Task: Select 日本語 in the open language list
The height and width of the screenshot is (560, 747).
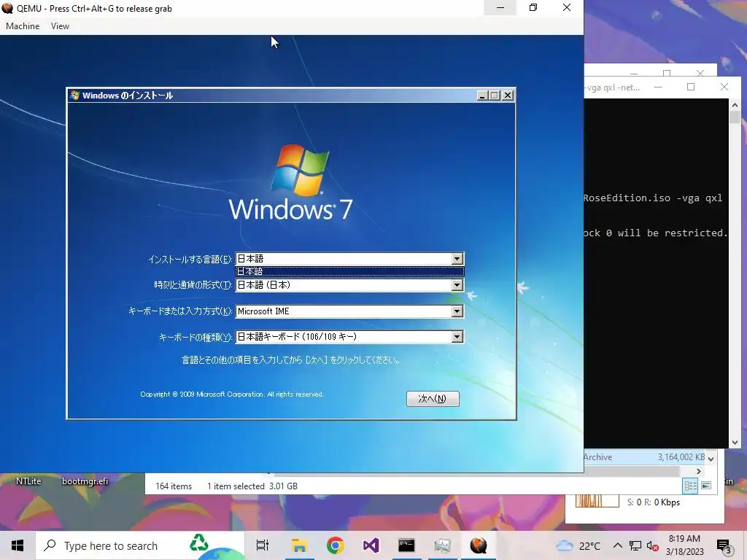Action: pyautogui.click(x=349, y=271)
